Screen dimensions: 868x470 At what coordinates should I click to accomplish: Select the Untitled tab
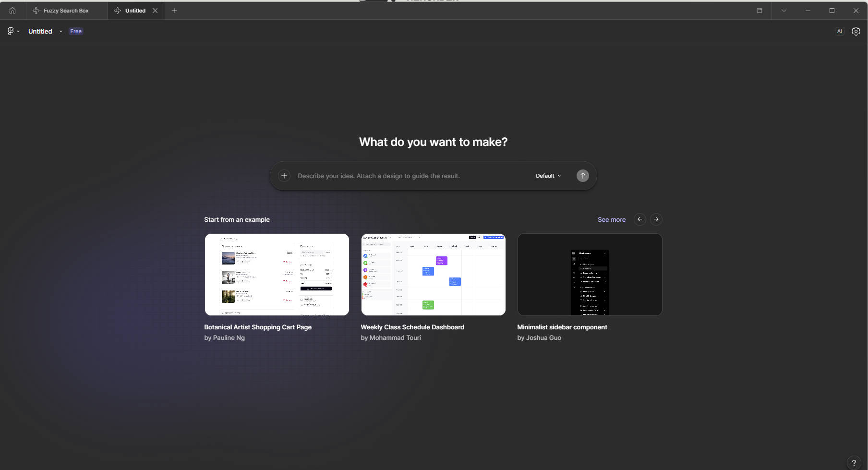[x=134, y=11]
